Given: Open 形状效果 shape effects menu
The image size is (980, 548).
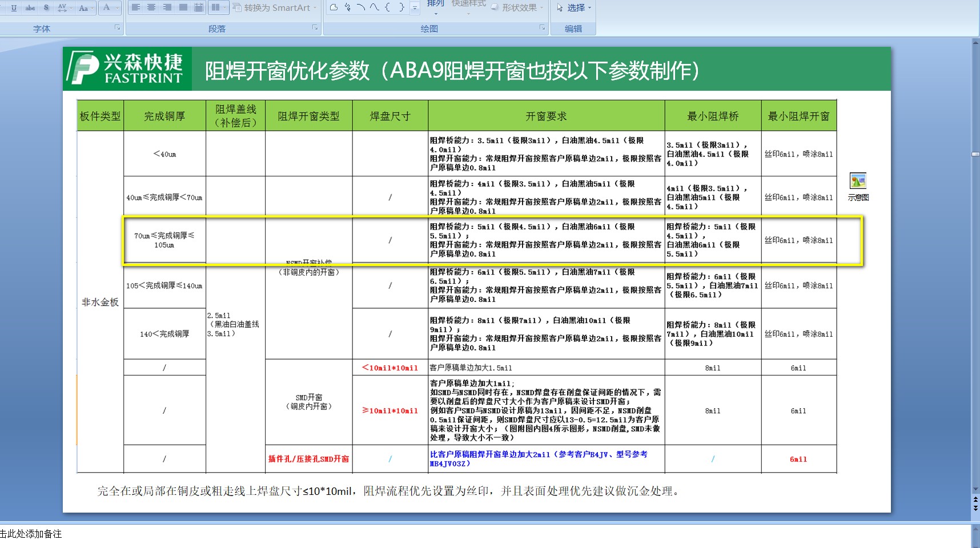Looking at the screenshot, I should click(517, 7).
